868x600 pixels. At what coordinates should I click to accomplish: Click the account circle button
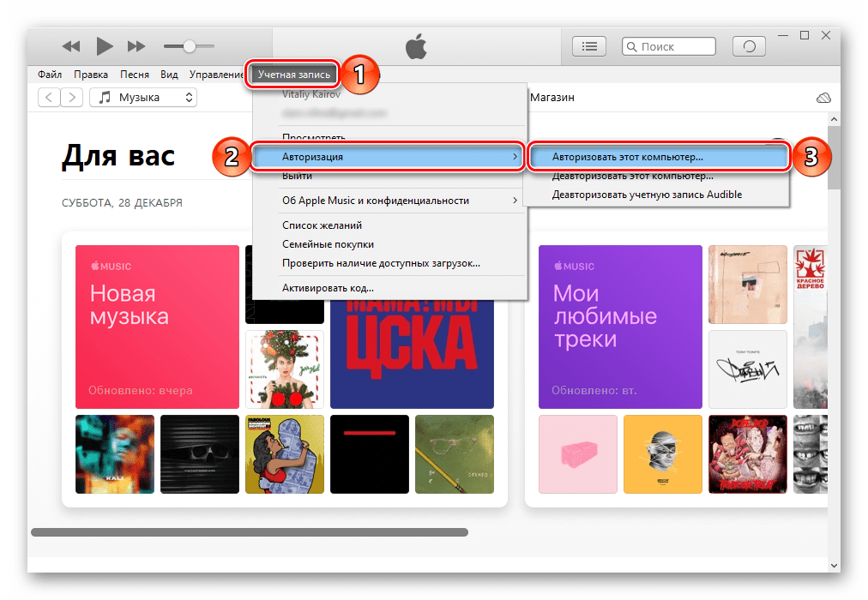coord(747,46)
